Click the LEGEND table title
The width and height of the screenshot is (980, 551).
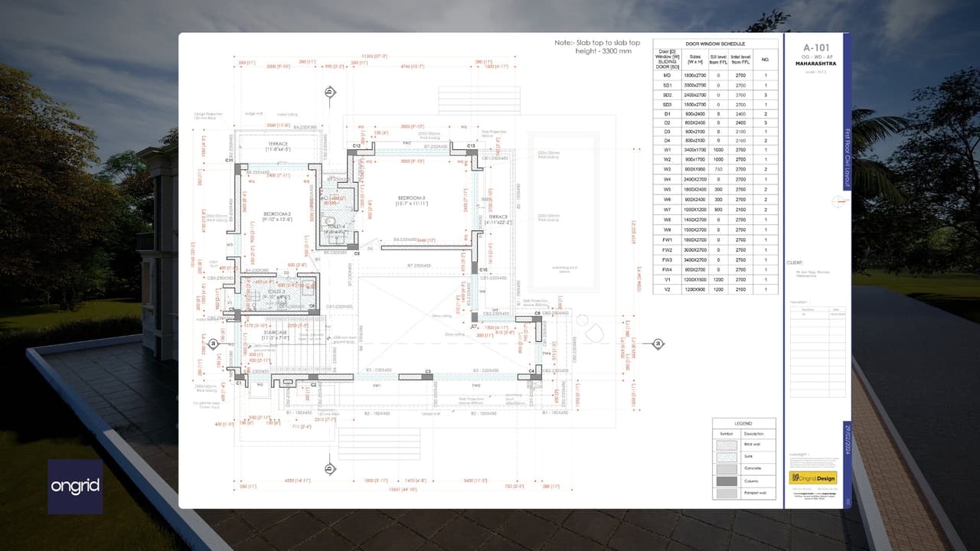743,423
